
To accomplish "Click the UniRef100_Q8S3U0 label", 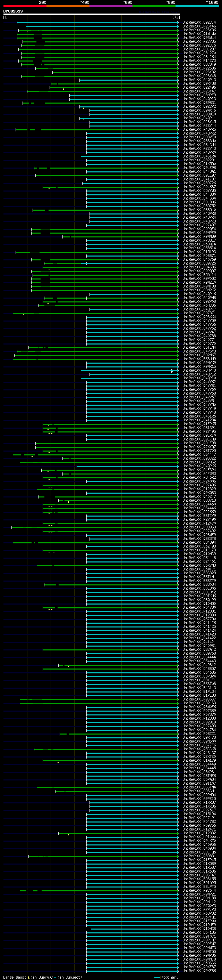I will (199, 141).
